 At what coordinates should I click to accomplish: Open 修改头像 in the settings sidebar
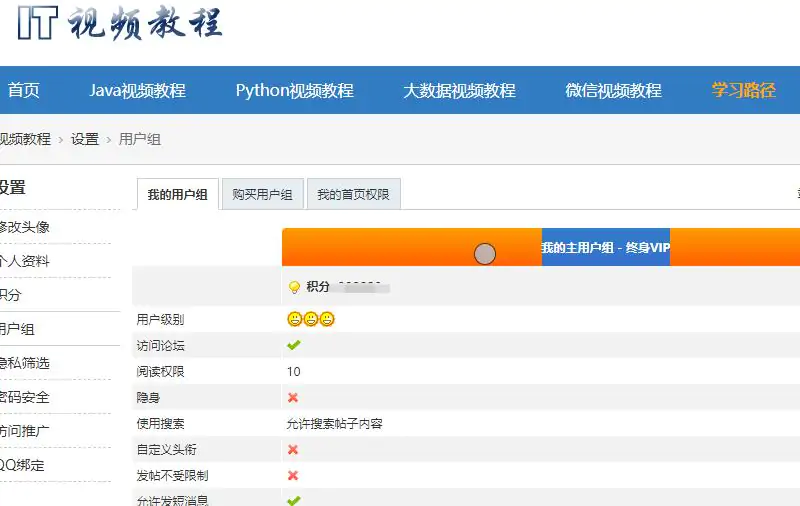(x=24, y=226)
